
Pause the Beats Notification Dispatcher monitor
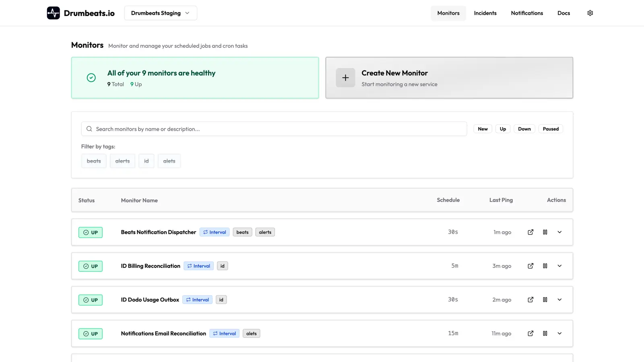[545, 232]
